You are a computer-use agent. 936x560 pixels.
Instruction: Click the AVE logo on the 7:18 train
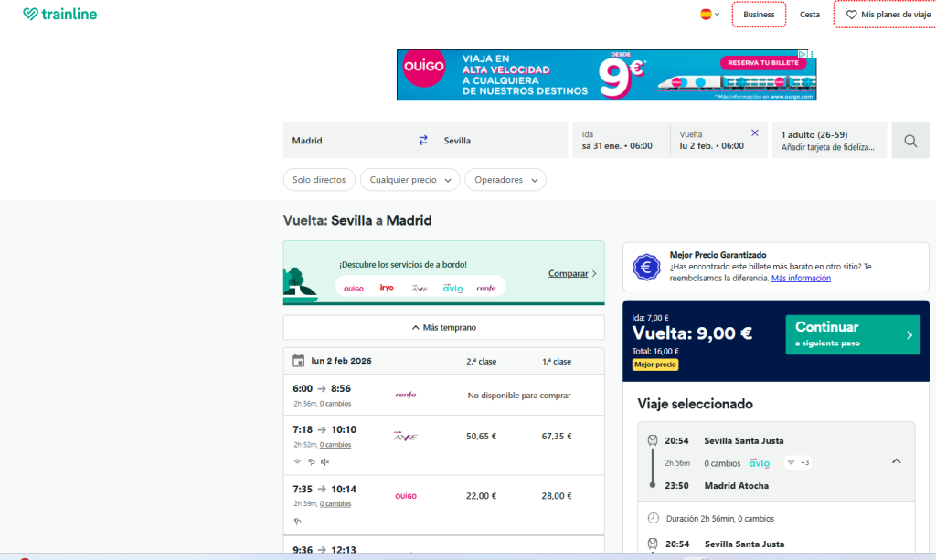406,436
